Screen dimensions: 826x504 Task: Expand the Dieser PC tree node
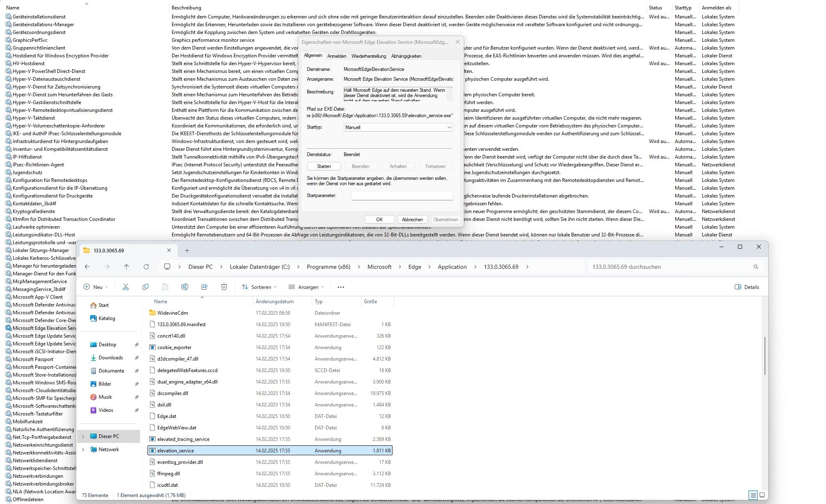point(83,436)
